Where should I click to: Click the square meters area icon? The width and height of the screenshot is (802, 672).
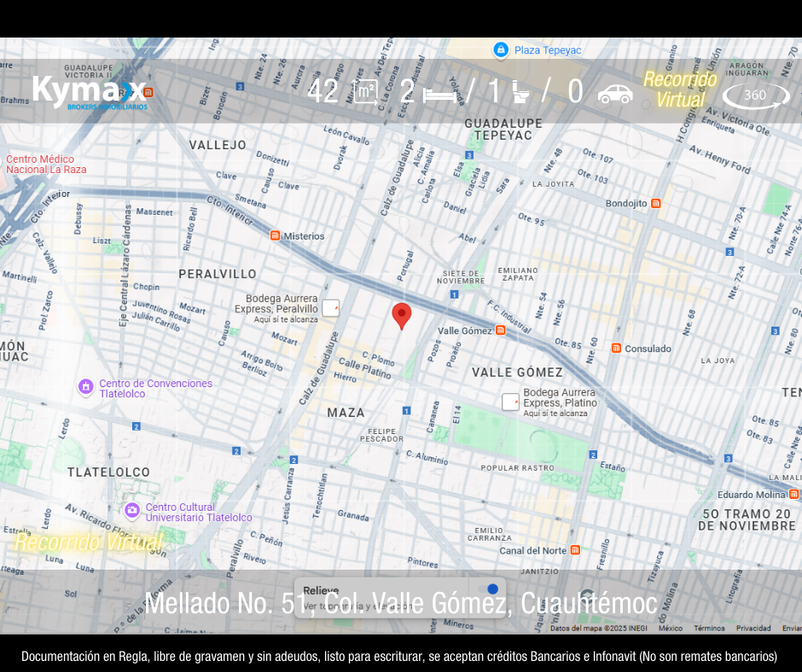click(x=364, y=91)
